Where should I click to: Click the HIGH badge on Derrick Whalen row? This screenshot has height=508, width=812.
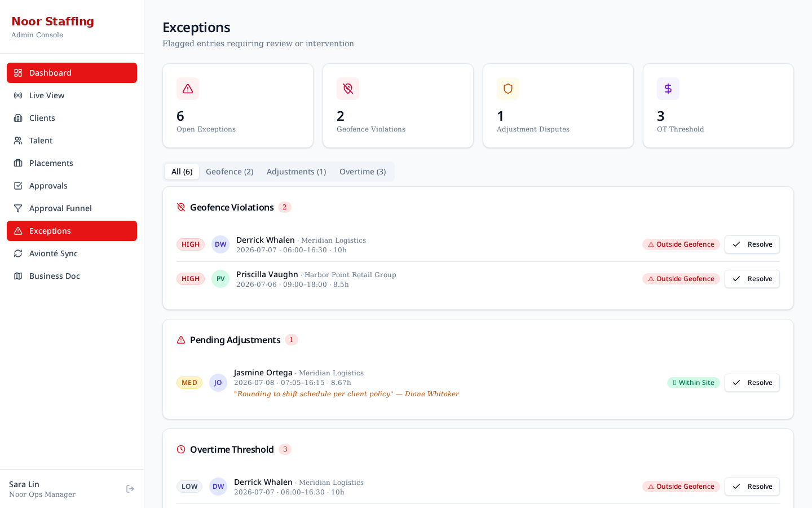[x=191, y=244]
